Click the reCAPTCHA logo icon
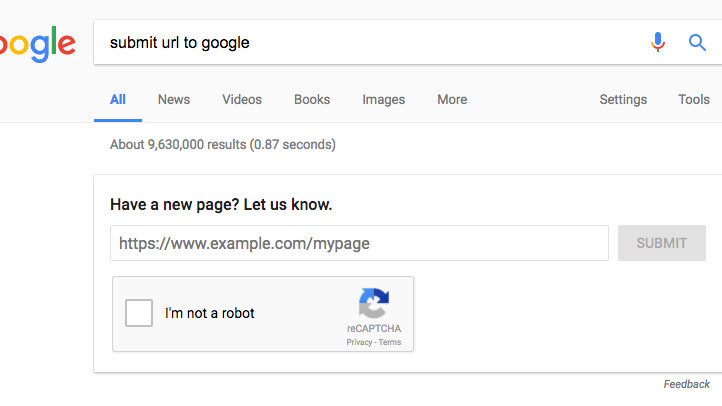This screenshot has height=406, width=722. 374,303
